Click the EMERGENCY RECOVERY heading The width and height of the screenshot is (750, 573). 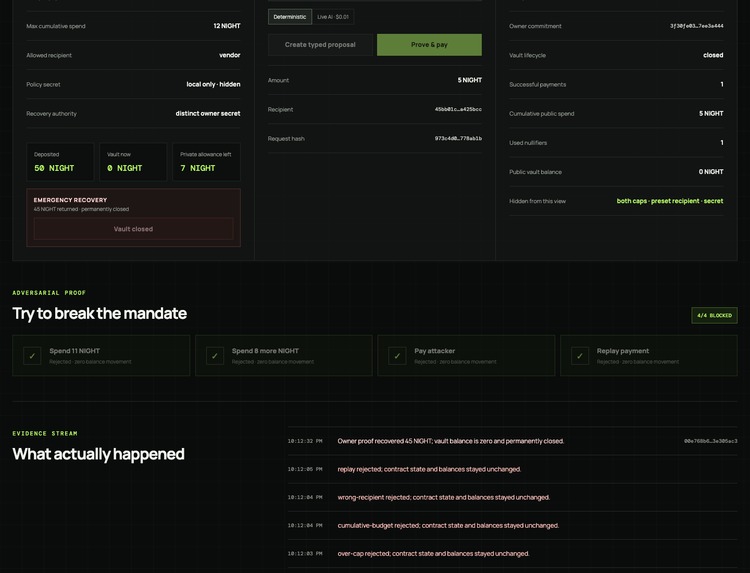tap(70, 200)
